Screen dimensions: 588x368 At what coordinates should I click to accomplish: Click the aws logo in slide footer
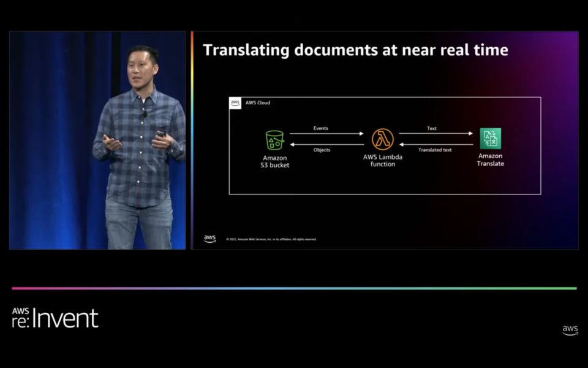click(x=210, y=239)
